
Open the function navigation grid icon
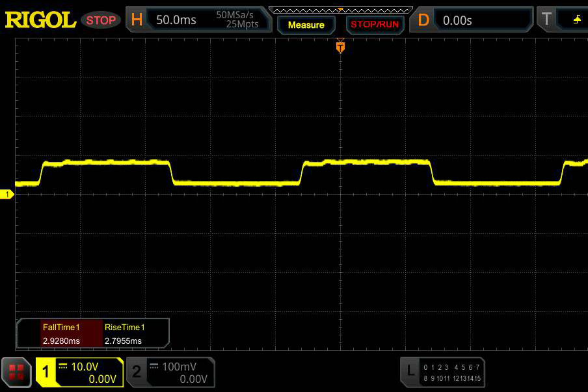pyautogui.click(x=16, y=372)
